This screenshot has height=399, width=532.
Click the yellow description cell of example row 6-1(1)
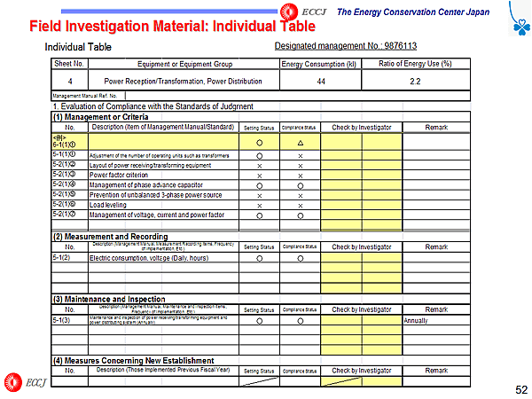click(x=163, y=142)
